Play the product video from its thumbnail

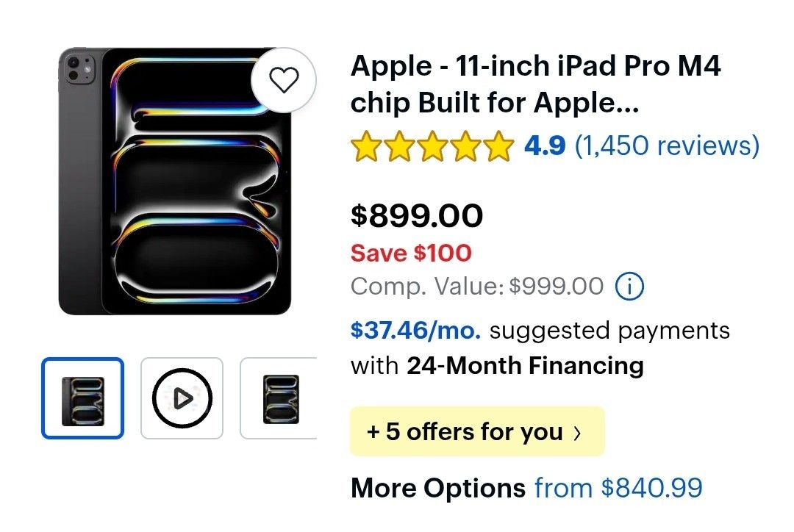(x=181, y=397)
